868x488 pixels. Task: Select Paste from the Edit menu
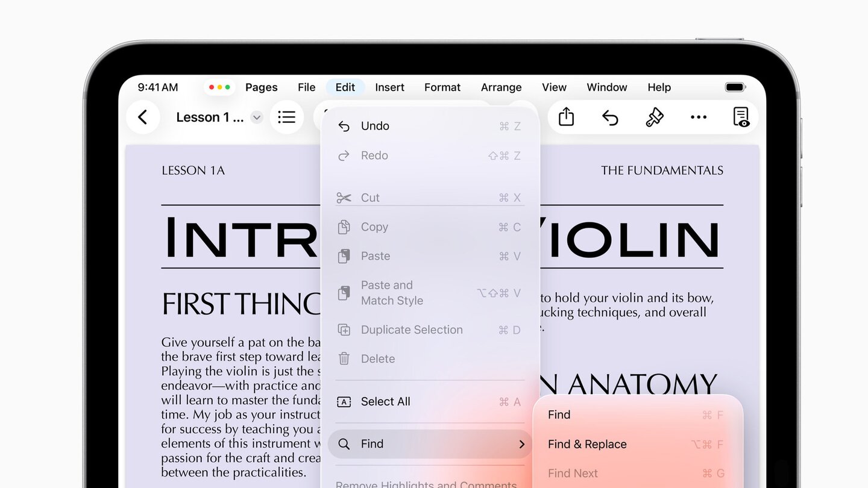click(x=430, y=256)
